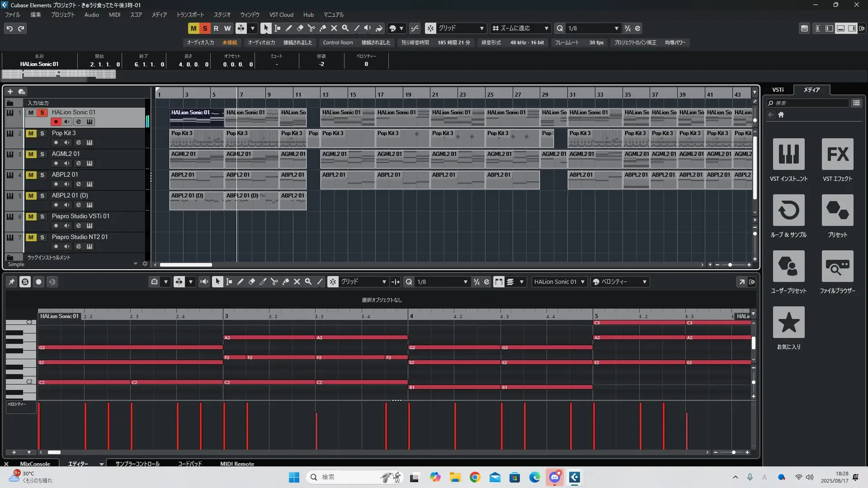Click the Add Track plus icon
Viewport: 868px width, 488px height.
(10, 91)
